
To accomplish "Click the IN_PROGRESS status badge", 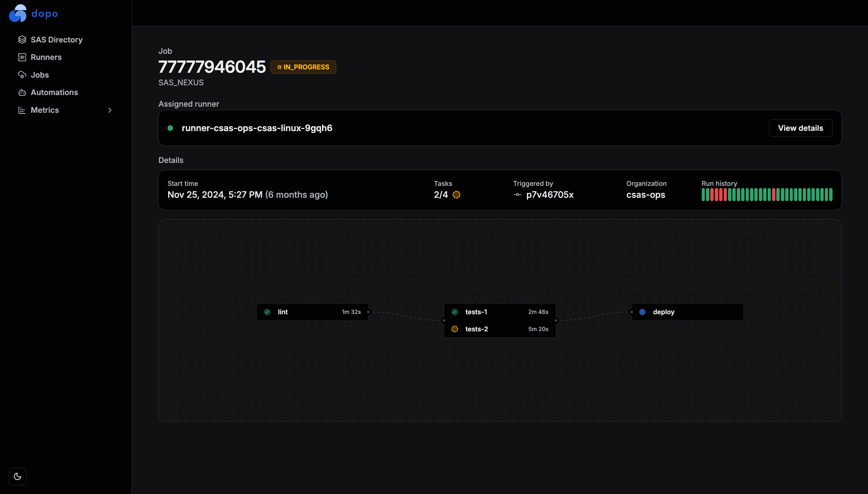I will [303, 67].
